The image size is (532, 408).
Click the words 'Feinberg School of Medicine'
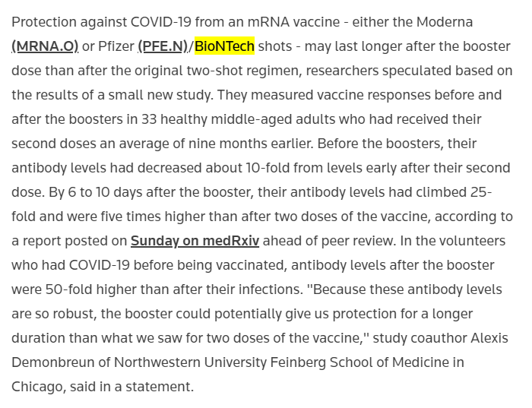pyautogui.click(x=367, y=362)
